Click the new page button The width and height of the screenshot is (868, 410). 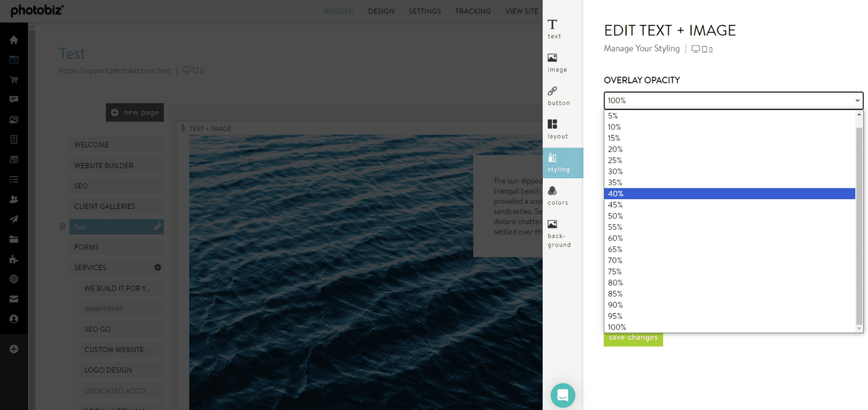[135, 112]
